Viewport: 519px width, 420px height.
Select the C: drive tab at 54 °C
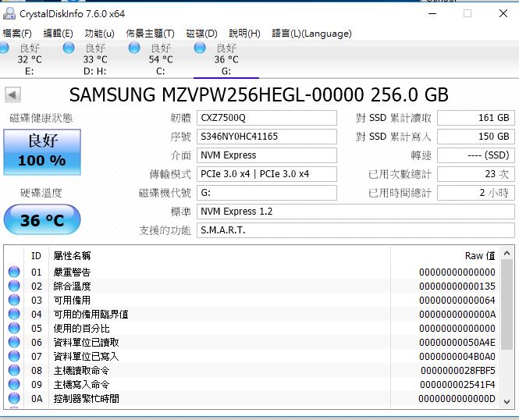[x=161, y=59]
